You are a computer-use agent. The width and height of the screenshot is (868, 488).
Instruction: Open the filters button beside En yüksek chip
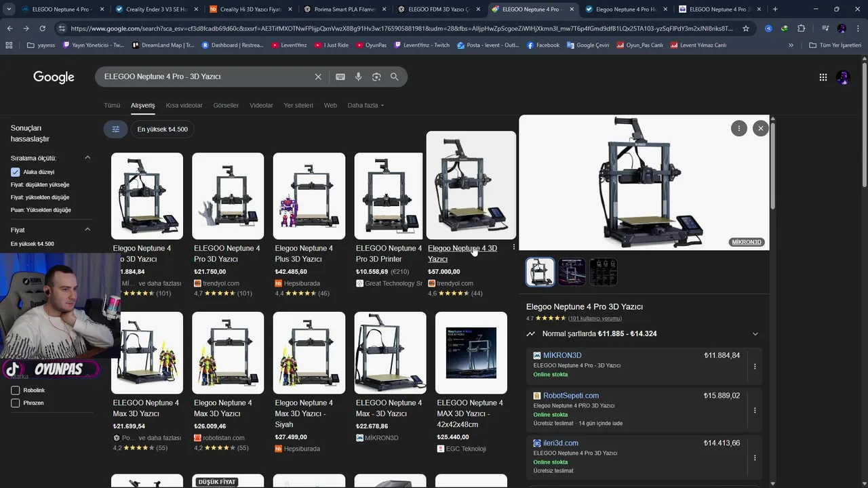point(115,129)
